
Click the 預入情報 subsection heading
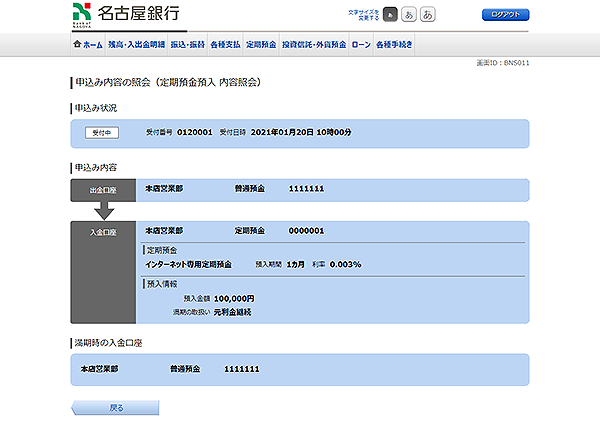162,284
